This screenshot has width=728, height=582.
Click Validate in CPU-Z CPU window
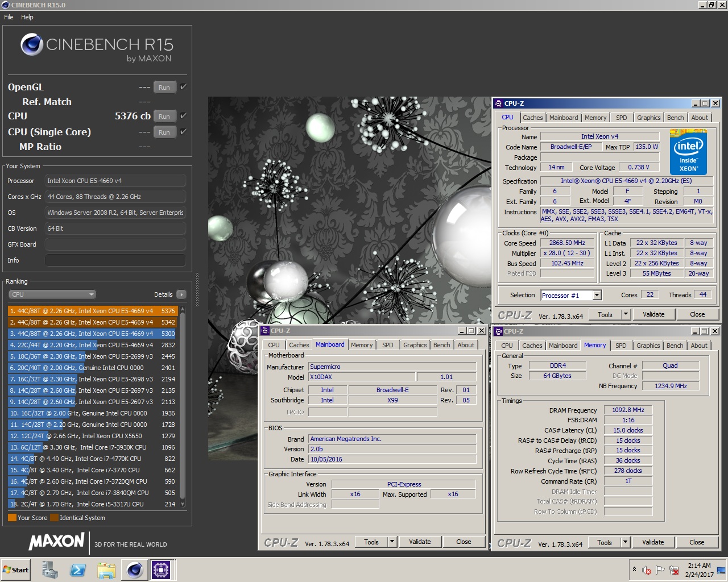[653, 314]
